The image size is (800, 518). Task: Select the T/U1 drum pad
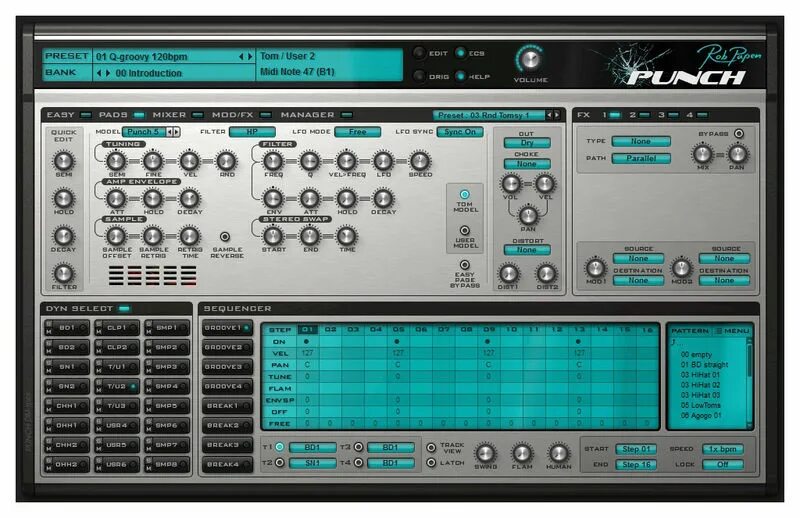coord(117,367)
